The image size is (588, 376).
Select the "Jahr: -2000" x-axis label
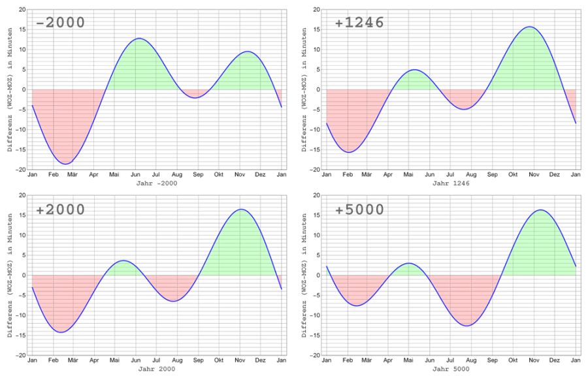(157, 183)
